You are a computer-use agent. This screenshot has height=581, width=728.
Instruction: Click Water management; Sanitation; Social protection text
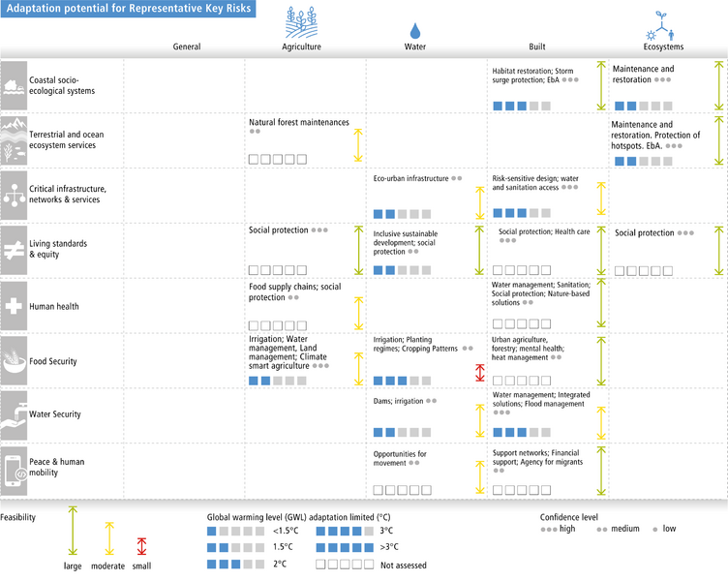coord(541,293)
